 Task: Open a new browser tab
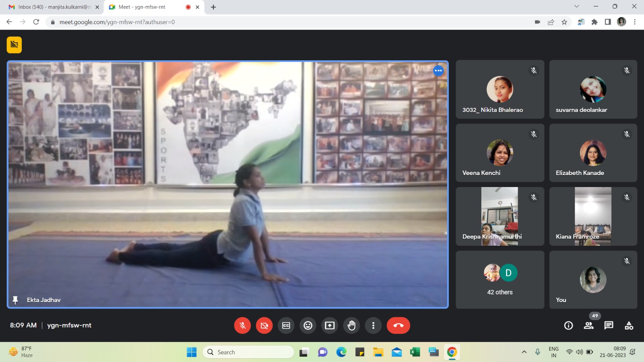point(213,7)
